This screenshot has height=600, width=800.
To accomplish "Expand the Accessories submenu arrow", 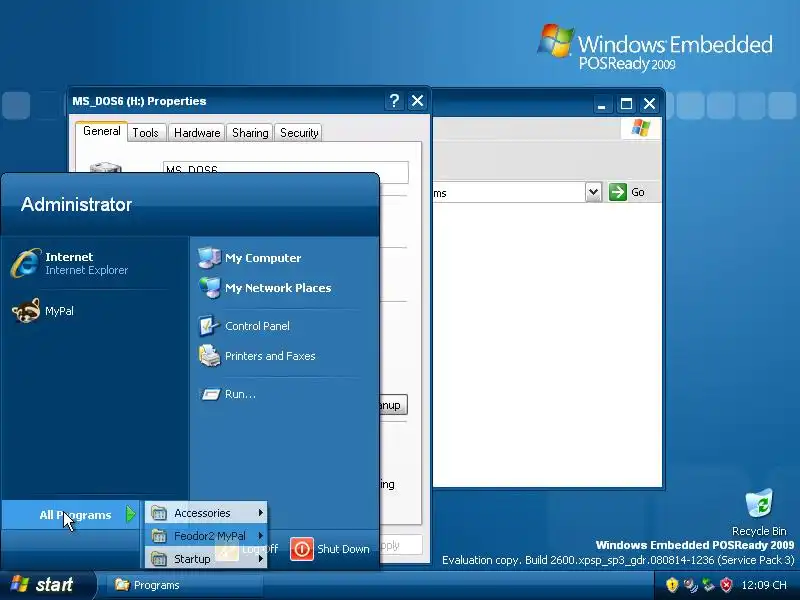I will 260,512.
